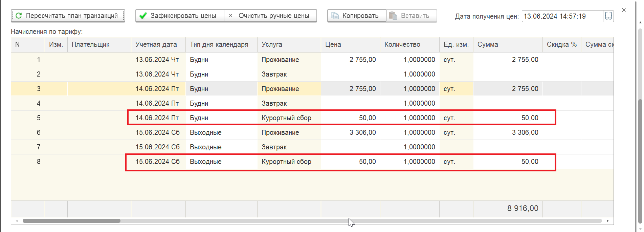The height and width of the screenshot is (232, 644).
Task: Select Курортный сбор cell in row 5
Action: 289,118
